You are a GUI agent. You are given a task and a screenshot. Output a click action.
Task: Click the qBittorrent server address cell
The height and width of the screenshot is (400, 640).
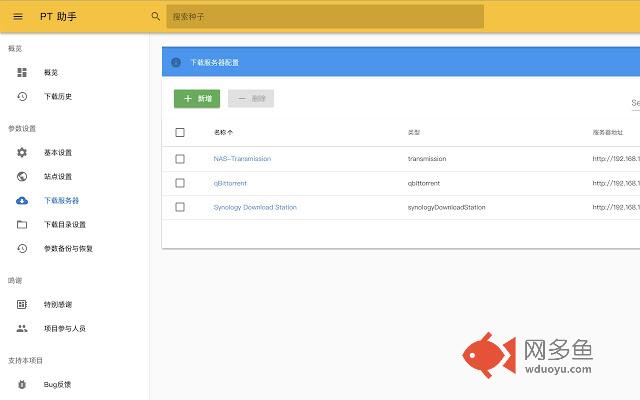[616, 183]
